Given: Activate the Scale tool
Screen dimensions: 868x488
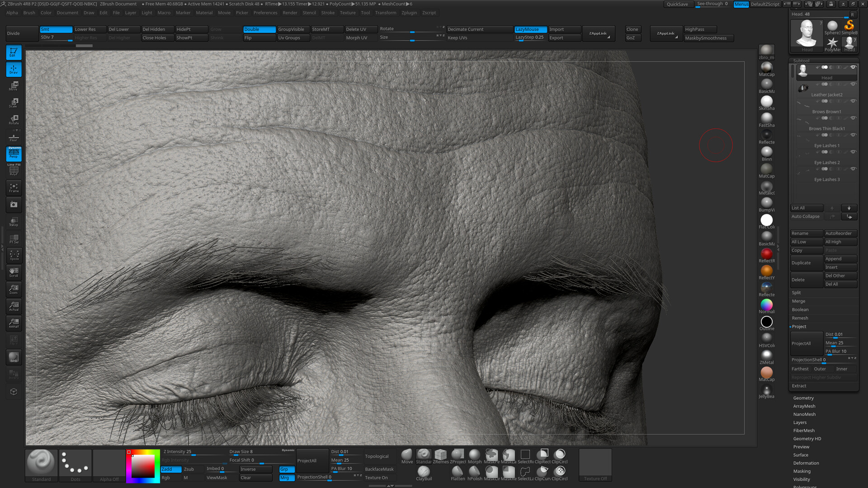Looking at the screenshot, I should click(x=13, y=103).
